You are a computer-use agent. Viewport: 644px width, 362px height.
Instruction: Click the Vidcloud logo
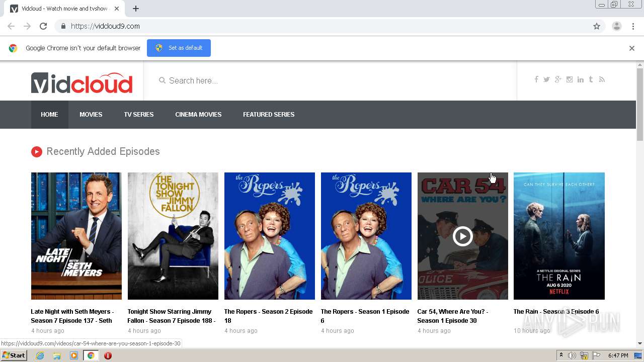coord(82,83)
